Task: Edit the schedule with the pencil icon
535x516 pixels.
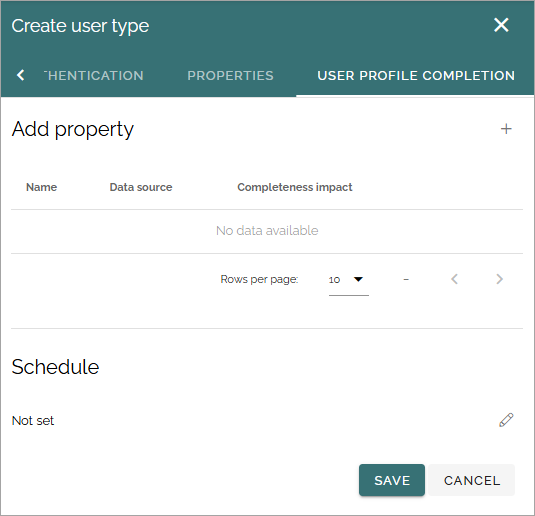Action: [x=506, y=420]
